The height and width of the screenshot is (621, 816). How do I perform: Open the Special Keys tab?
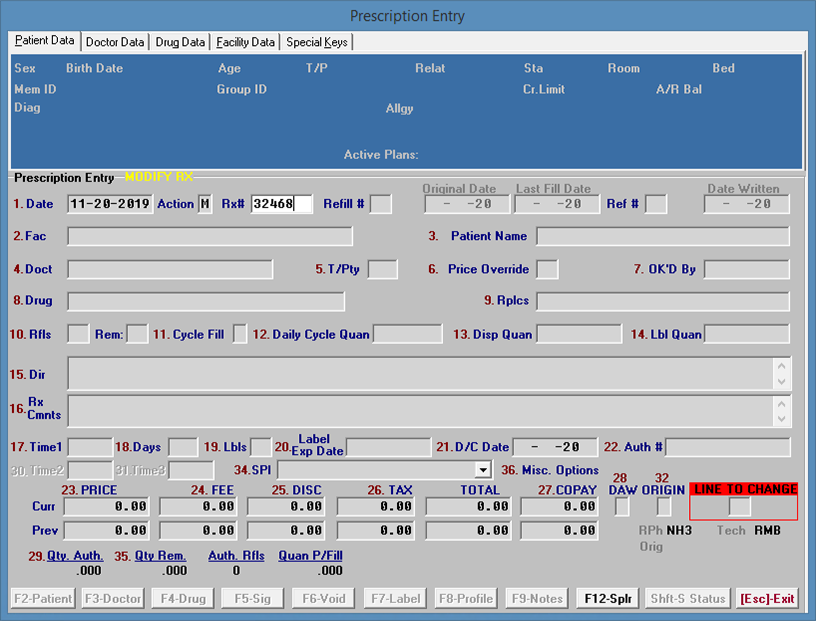tap(316, 42)
